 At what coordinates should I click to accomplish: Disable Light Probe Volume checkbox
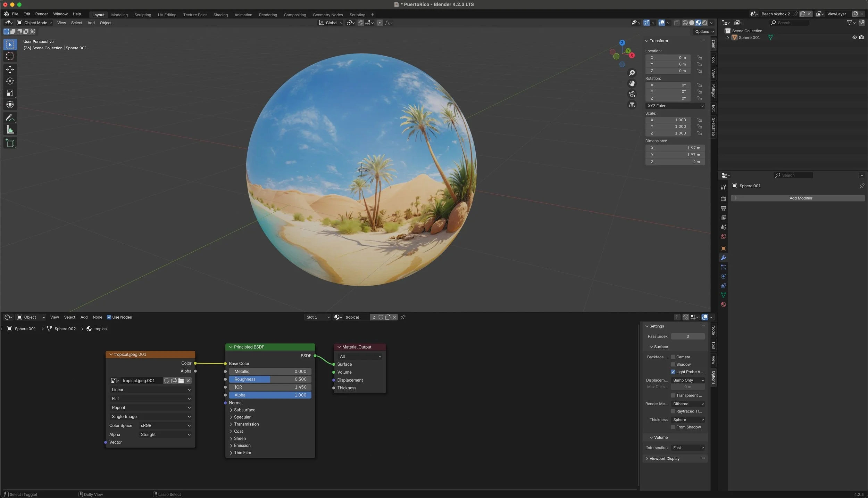click(x=673, y=372)
